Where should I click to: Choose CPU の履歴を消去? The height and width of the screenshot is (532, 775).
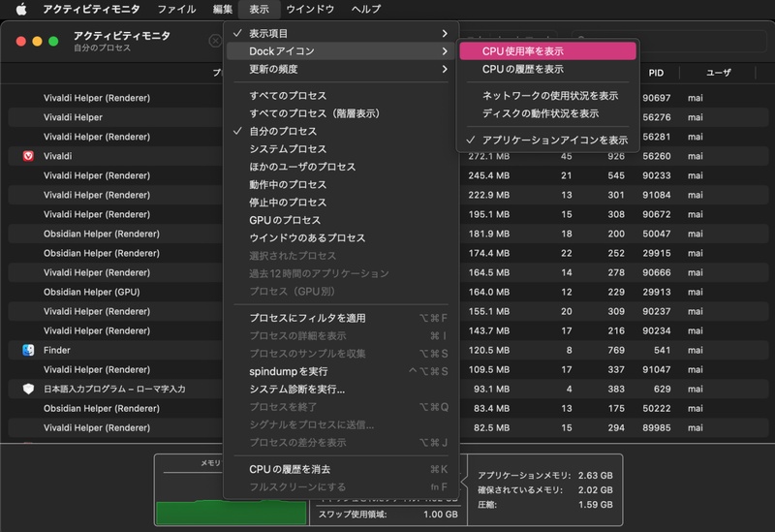pyautogui.click(x=341, y=469)
